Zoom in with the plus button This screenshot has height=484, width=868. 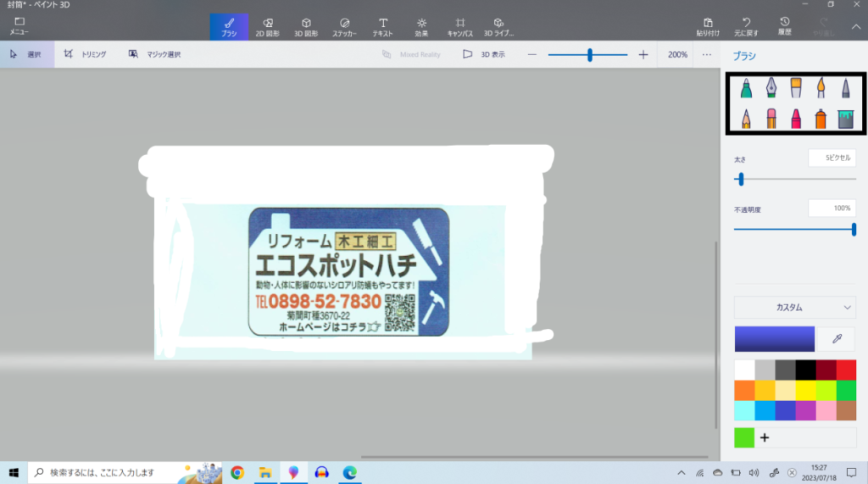[x=643, y=54]
